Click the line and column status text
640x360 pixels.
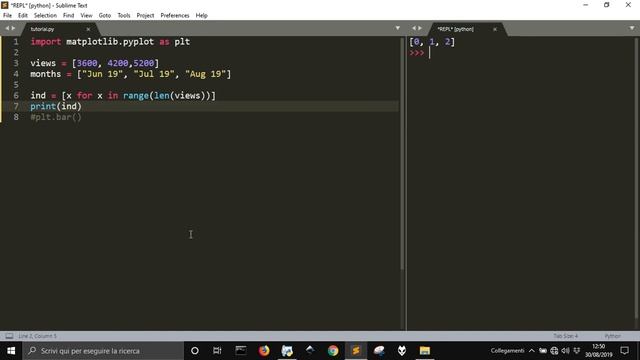tap(38, 336)
